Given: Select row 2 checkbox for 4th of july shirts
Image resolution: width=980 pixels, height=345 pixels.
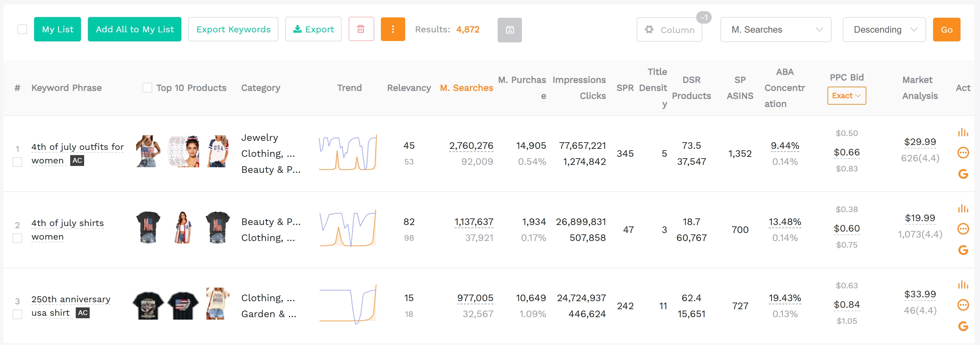Looking at the screenshot, I should pyautogui.click(x=17, y=238).
